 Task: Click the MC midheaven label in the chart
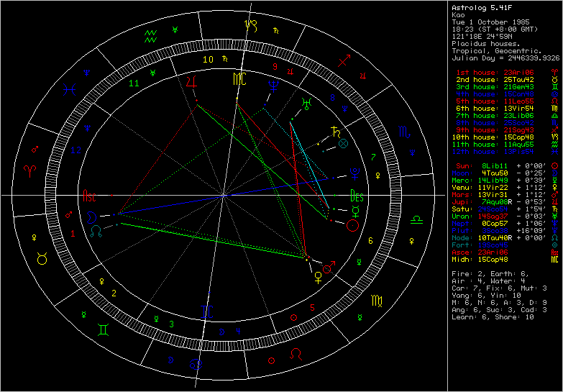tap(238, 79)
